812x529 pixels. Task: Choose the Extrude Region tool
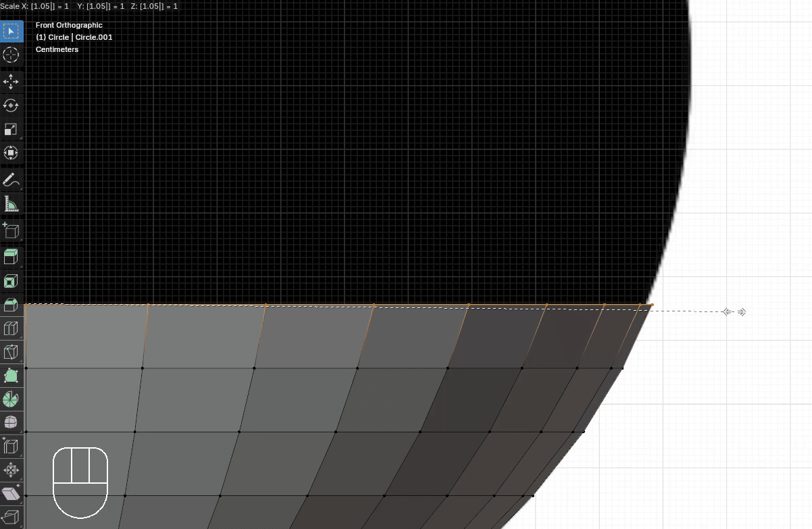[11, 257]
